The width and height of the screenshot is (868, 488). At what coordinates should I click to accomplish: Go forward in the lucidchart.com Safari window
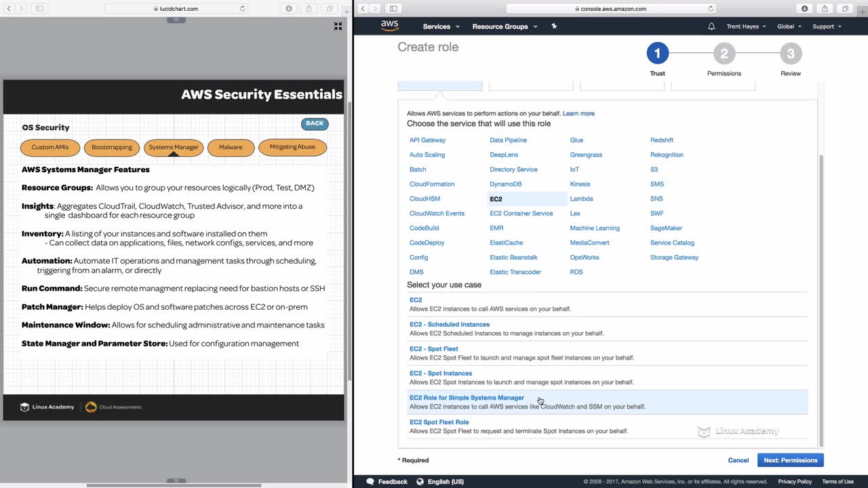22,9
